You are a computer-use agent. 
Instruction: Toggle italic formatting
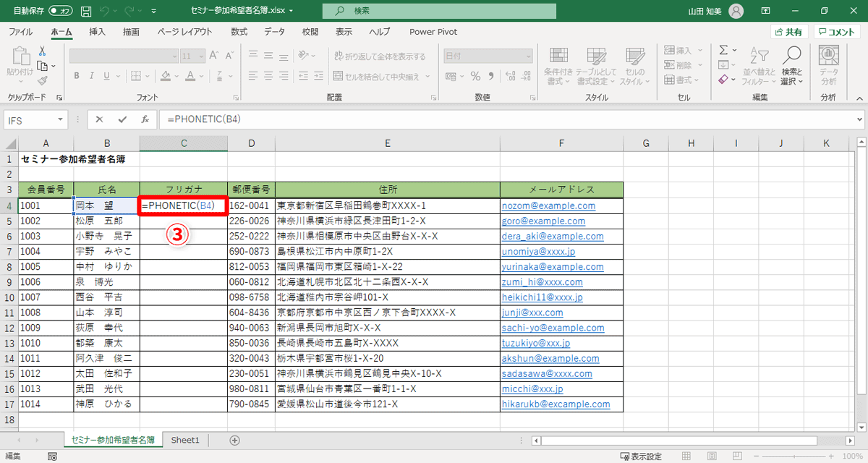[x=92, y=76]
